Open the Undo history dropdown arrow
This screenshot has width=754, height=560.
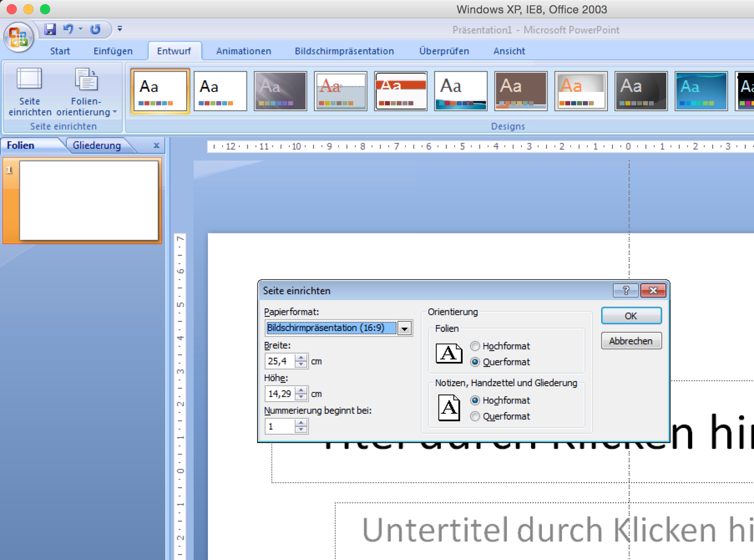pyautogui.click(x=81, y=29)
